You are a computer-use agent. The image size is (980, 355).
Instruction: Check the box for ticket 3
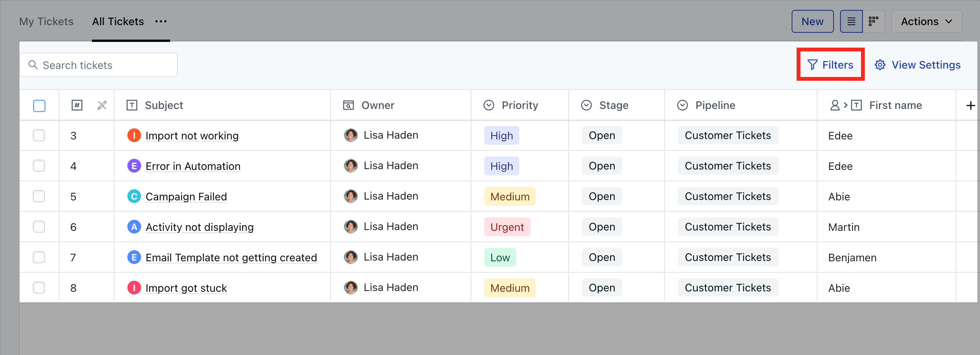pos(39,136)
